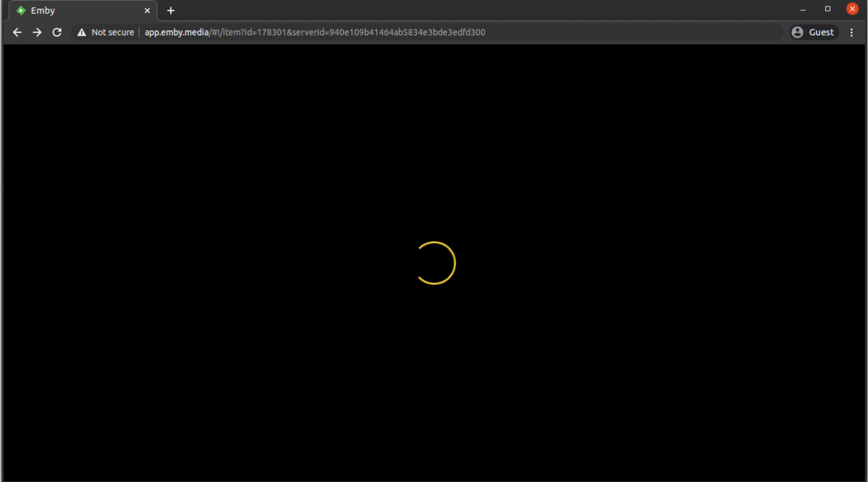This screenshot has height=482, width=868.
Task: Open a new browser tab
Action: point(171,11)
